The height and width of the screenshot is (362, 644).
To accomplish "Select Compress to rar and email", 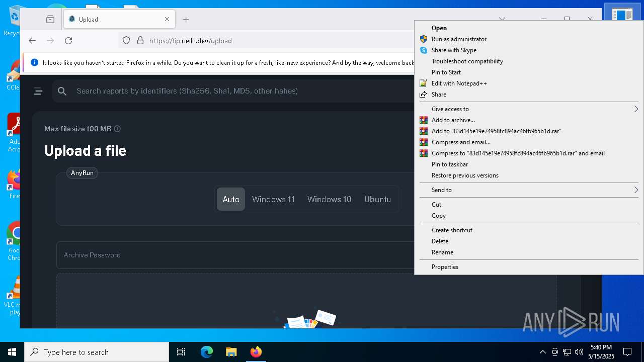I will click(x=528, y=153).
